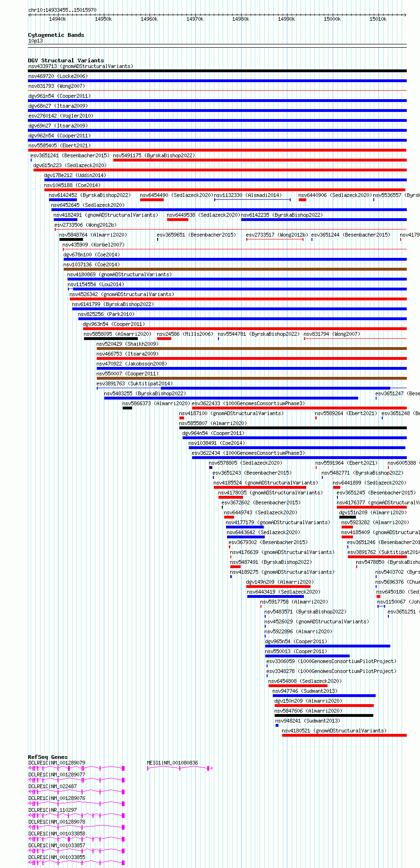Click the 14940k ruler tick label
This screenshot has height=868, width=420.
point(58,19)
